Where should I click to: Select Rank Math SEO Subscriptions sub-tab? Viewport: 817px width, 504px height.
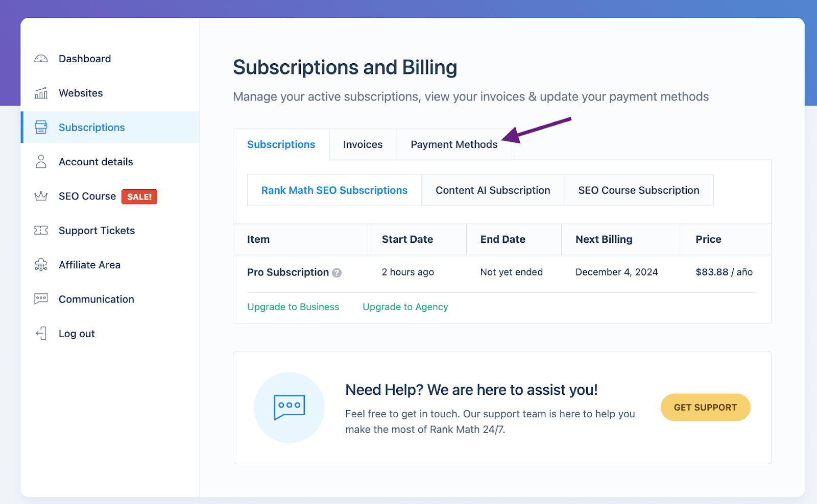pos(334,190)
